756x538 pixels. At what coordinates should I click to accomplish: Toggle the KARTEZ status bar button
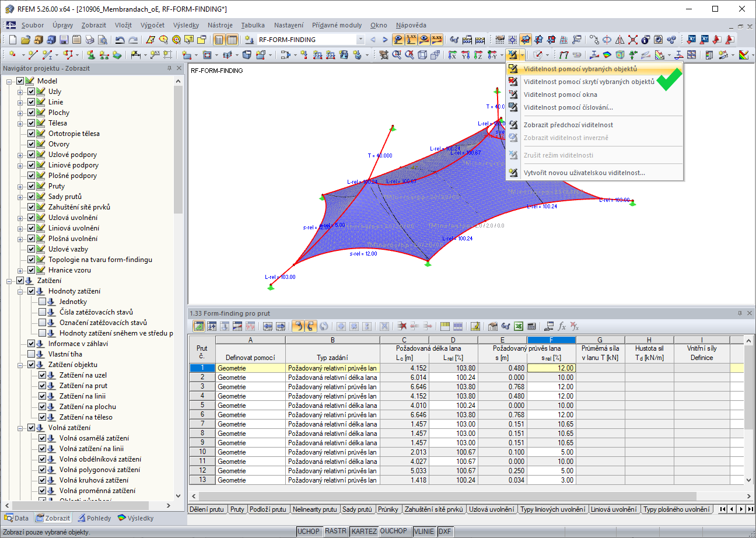pos(364,532)
